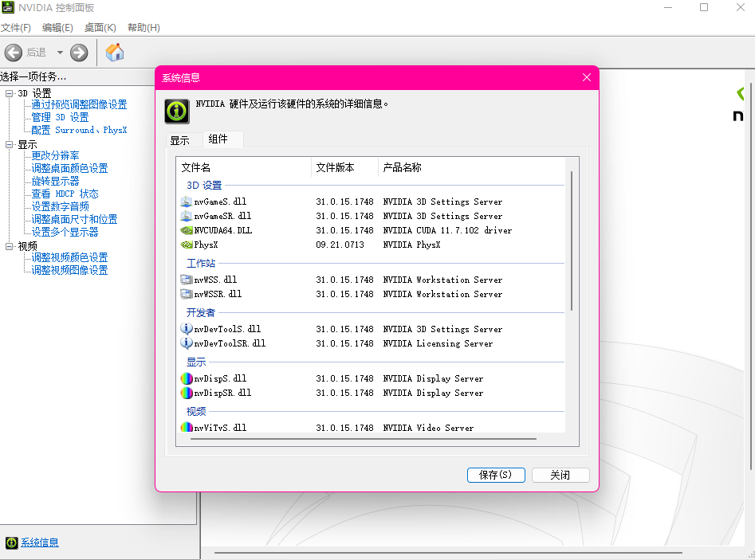Select NVIDIA CUDA 11.7.102 driver text

pos(447,230)
